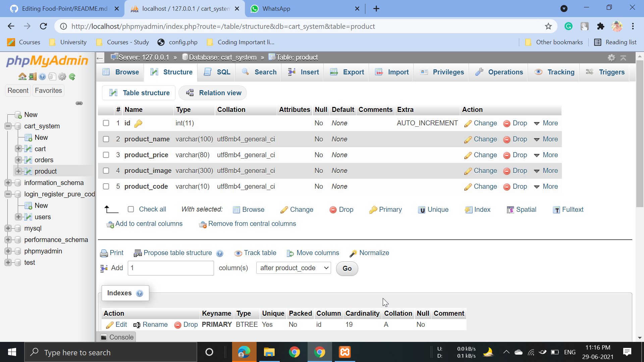Viewport: 644px width, 362px height.
Task: Open navigation panel settings gear icon
Action: [62, 77]
